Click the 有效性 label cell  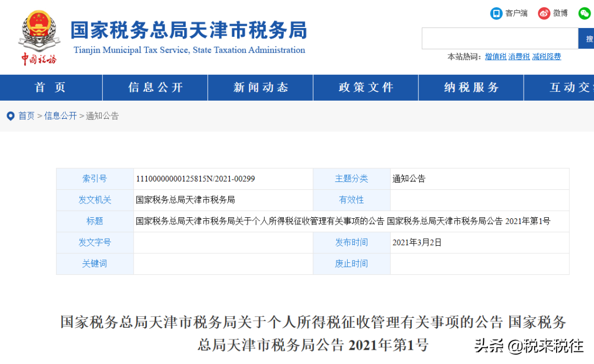tap(351, 200)
